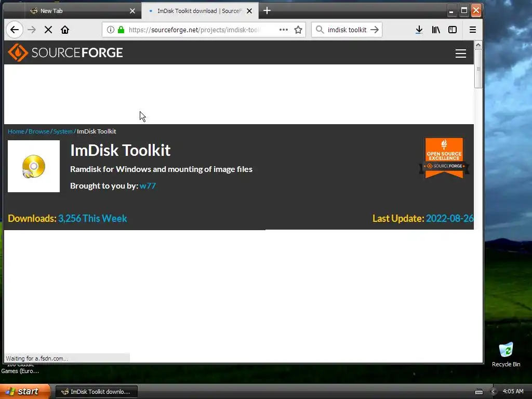Click the 2022-08-26 last update link
This screenshot has width=532, height=399.
point(449,219)
